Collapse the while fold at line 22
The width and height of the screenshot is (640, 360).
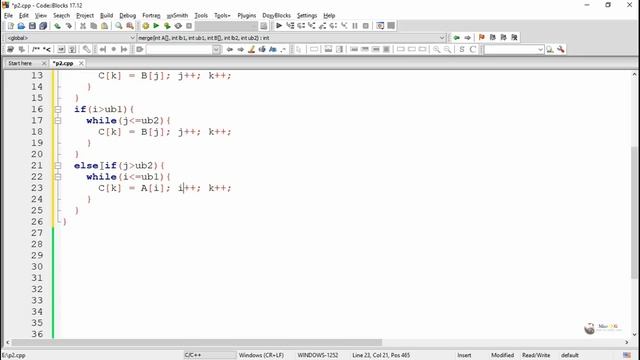58,177
